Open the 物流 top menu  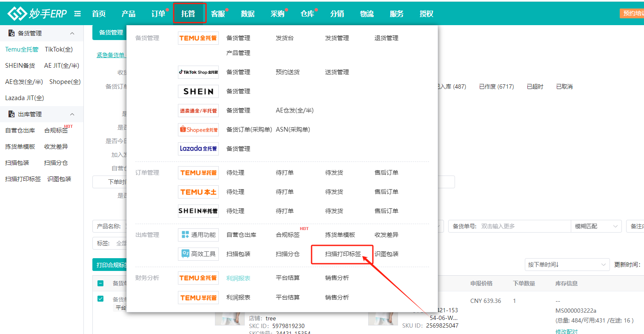coord(367,14)
